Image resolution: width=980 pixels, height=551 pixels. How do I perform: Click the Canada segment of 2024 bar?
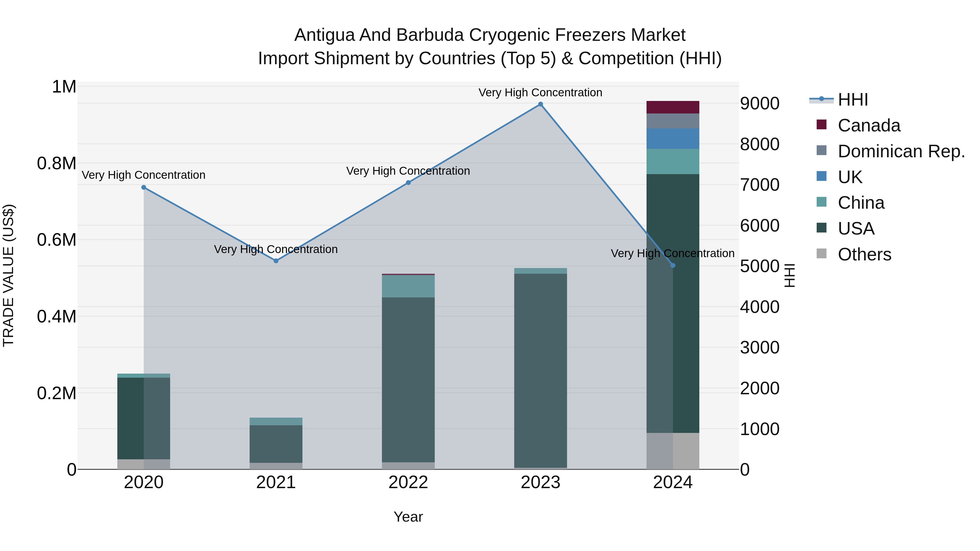[x=673, y=107]
